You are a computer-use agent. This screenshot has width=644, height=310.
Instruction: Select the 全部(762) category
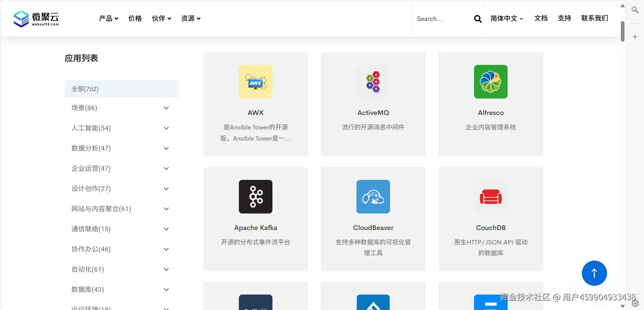click(x=121, y=89)
